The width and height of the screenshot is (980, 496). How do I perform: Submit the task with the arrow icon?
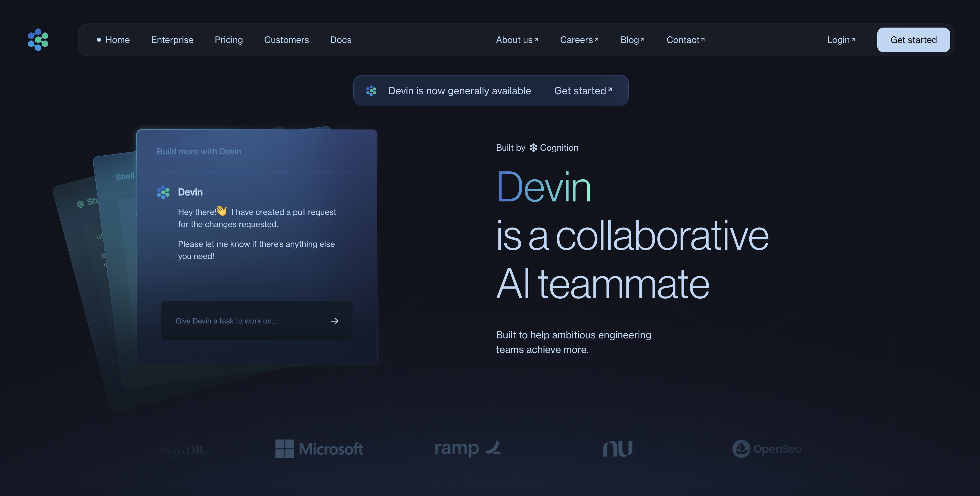click(x=335, y=321)
